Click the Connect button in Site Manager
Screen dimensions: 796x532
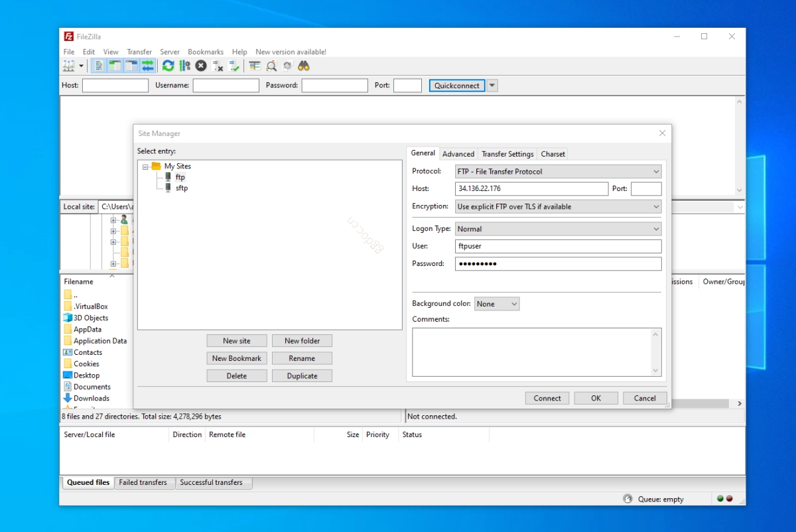pos(547,398)
